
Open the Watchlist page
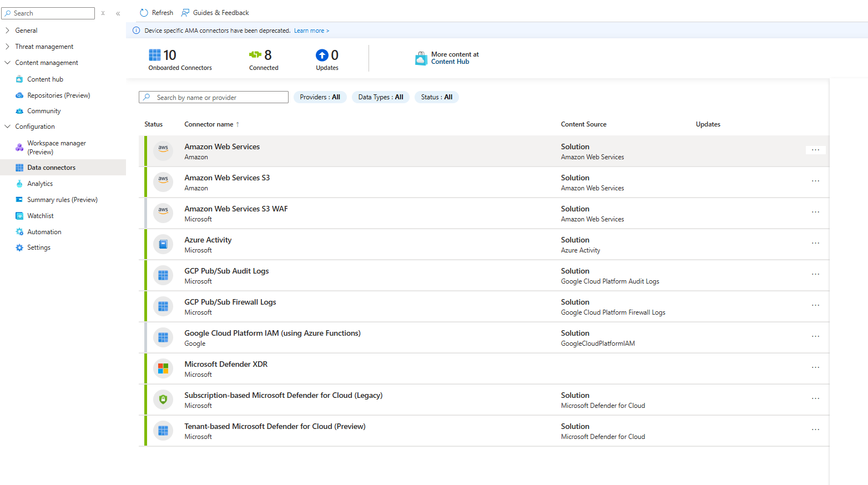pos(41,216)
